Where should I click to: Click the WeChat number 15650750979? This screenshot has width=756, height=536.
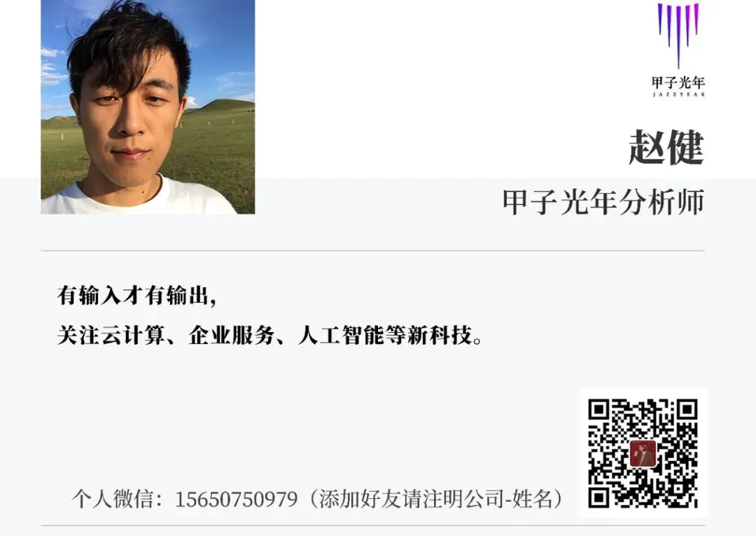(236, 500)
